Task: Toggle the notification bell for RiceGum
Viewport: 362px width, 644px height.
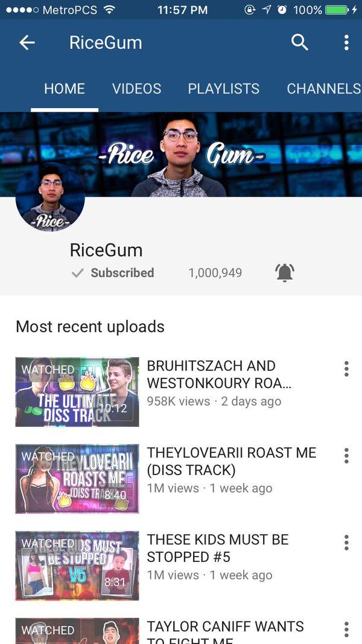Action: pos(285,273)
